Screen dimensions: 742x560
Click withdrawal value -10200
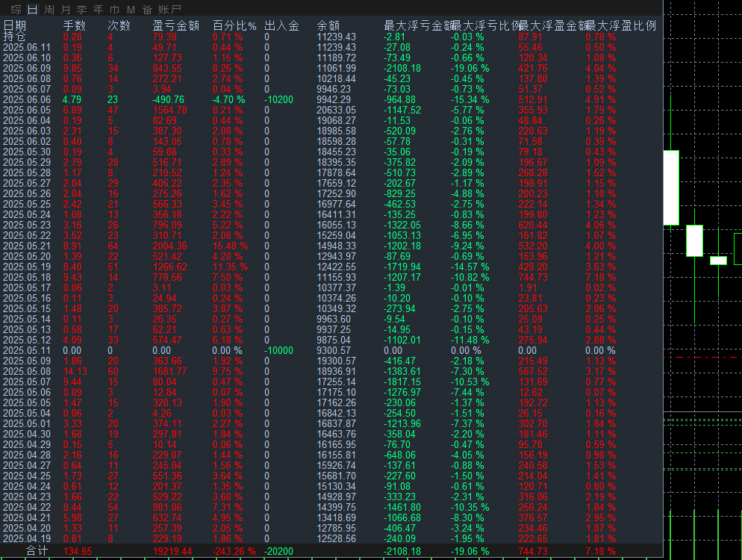coord(278,99)
